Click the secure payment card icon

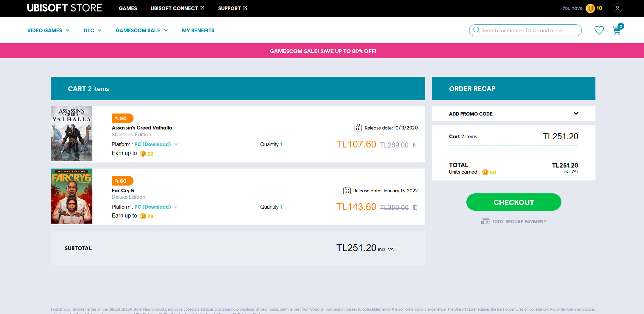485,222
